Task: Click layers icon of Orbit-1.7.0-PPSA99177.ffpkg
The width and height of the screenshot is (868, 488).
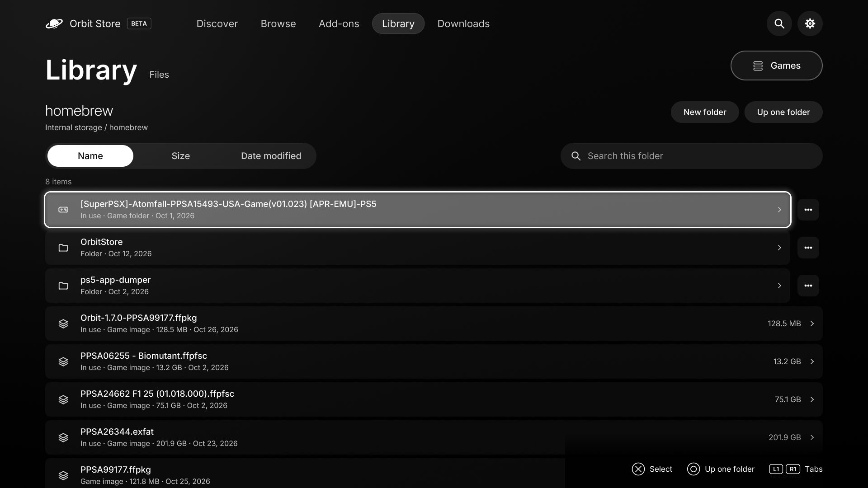Action: 63,324
